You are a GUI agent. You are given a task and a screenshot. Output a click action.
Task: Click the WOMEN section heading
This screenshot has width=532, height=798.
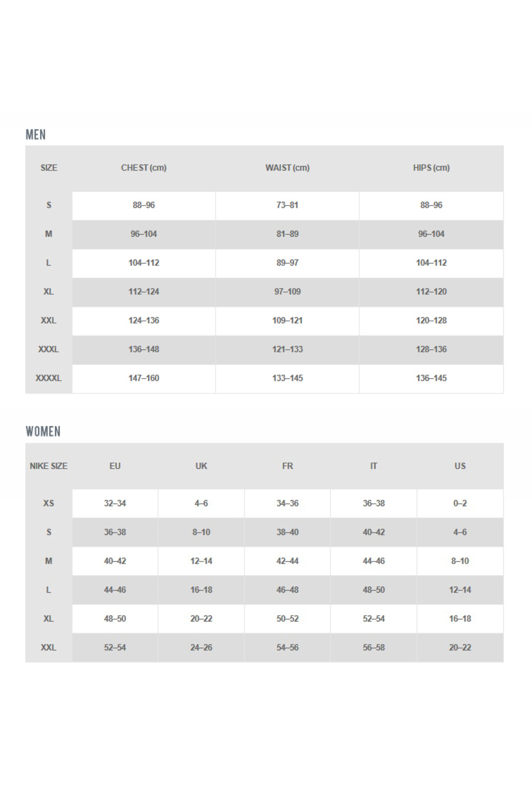tap(43, 431)
